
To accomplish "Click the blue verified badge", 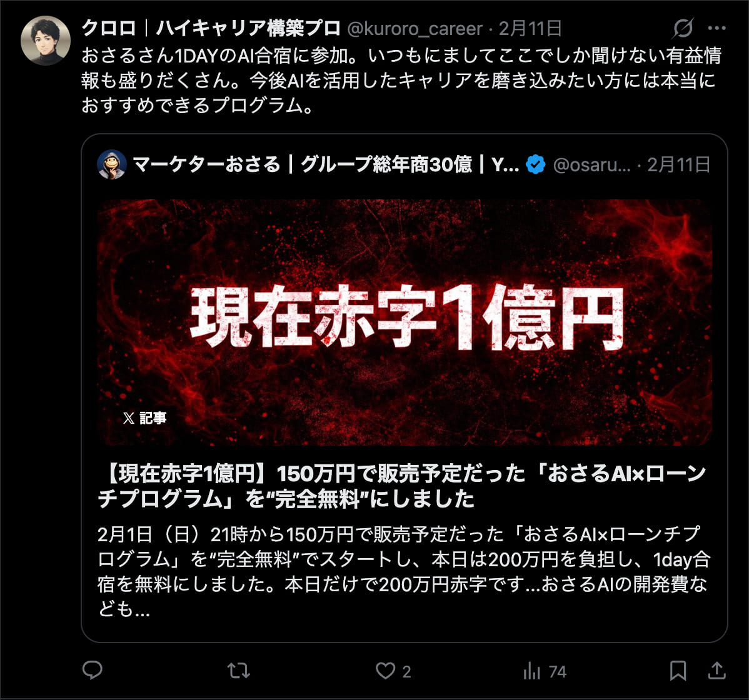I will pos(535,165).
